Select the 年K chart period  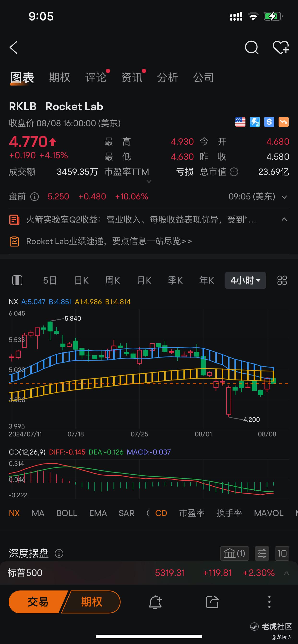point(206,280)
